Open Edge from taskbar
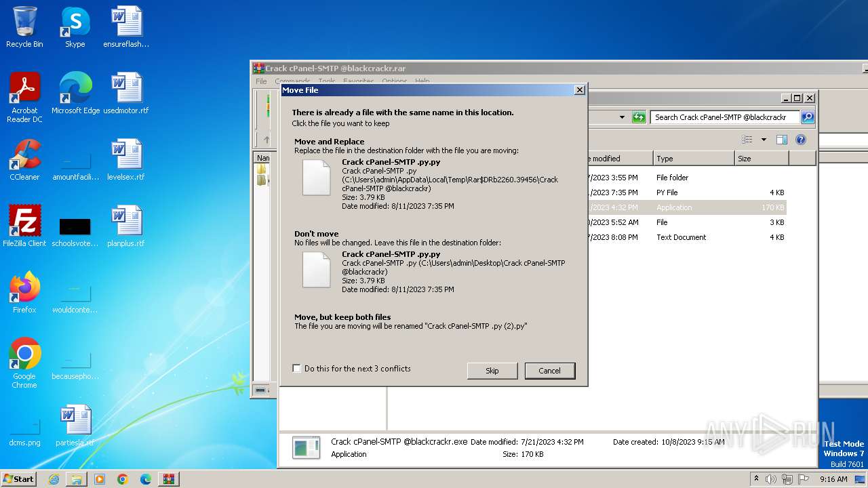This screenshot has width=868, height=488. point(146,479)
